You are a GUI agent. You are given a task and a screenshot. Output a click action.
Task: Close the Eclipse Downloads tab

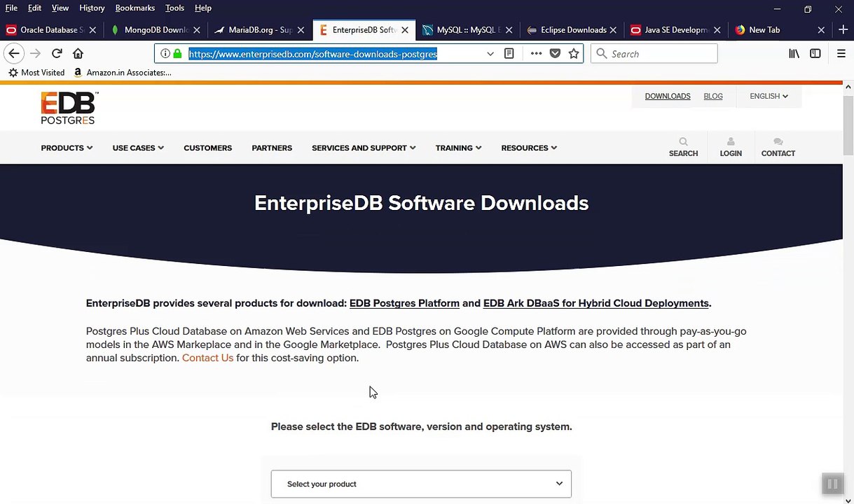(613, 30)
